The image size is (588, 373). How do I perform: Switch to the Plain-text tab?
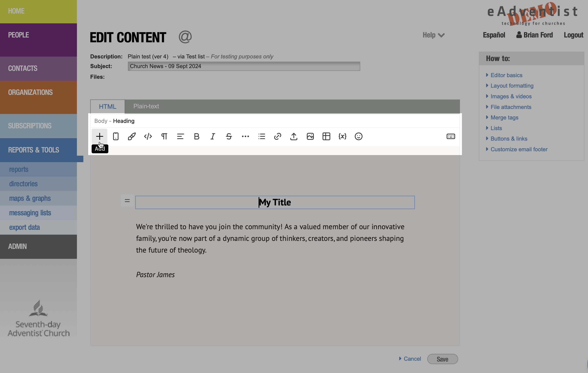(x=146, y=106)
